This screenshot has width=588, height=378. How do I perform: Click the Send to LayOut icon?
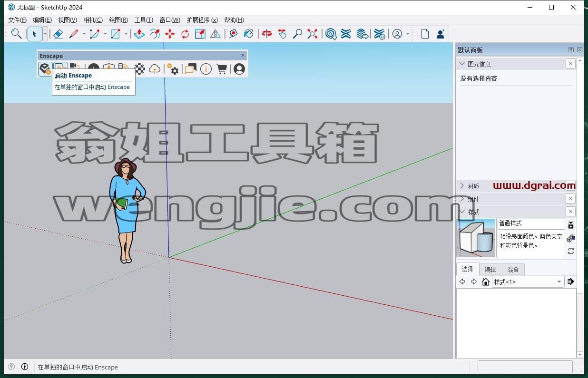click(363, 34)
